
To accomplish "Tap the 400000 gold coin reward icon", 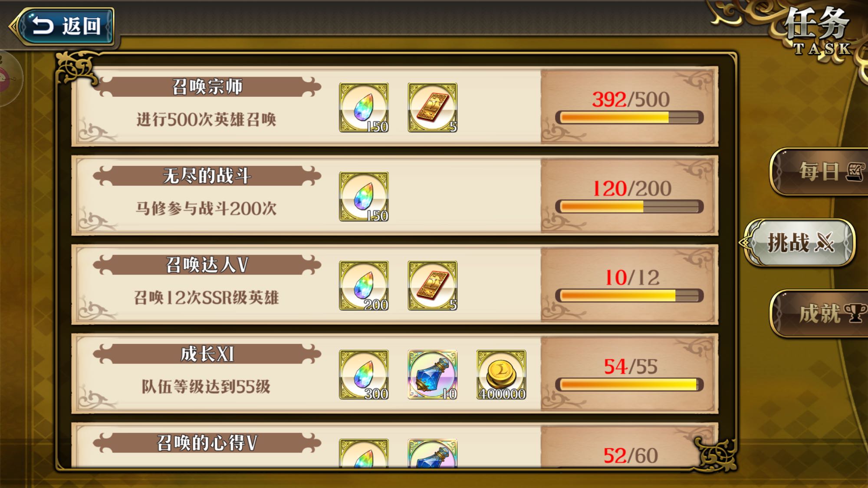I will point(501,374).
